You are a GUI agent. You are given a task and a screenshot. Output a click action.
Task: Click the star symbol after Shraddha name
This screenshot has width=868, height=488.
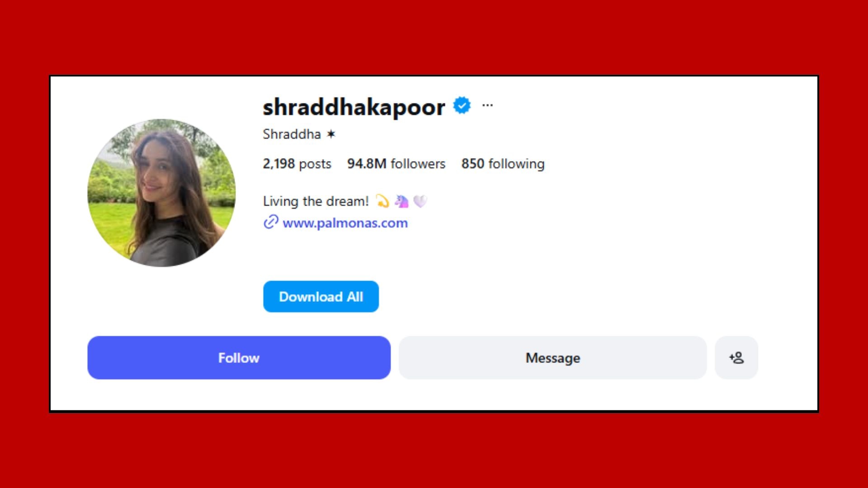[x=331, y=134]
